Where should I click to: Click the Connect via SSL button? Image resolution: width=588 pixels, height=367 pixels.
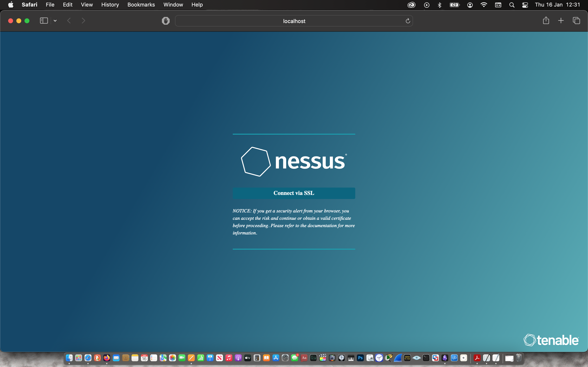pos(294,193)
